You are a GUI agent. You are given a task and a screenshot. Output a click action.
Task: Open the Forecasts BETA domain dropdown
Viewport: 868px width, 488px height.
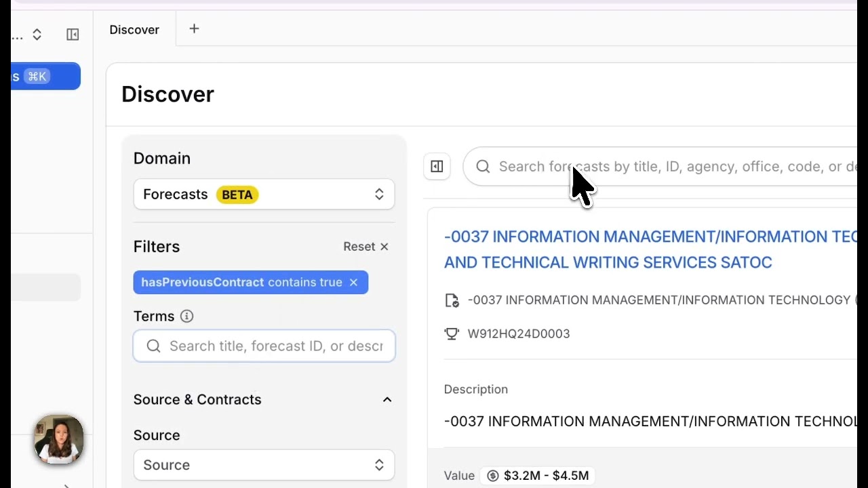click(x=264, y=195)
